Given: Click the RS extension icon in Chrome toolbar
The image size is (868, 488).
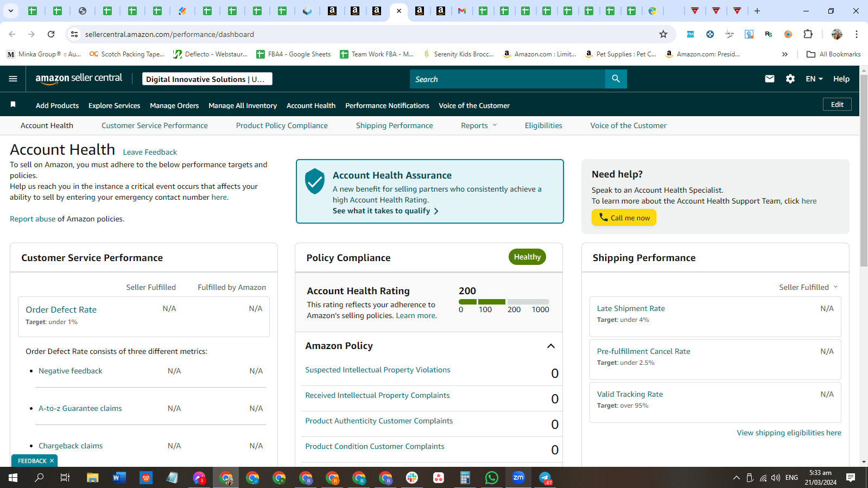Looking at the screenshot, I should tap(768, 34).
